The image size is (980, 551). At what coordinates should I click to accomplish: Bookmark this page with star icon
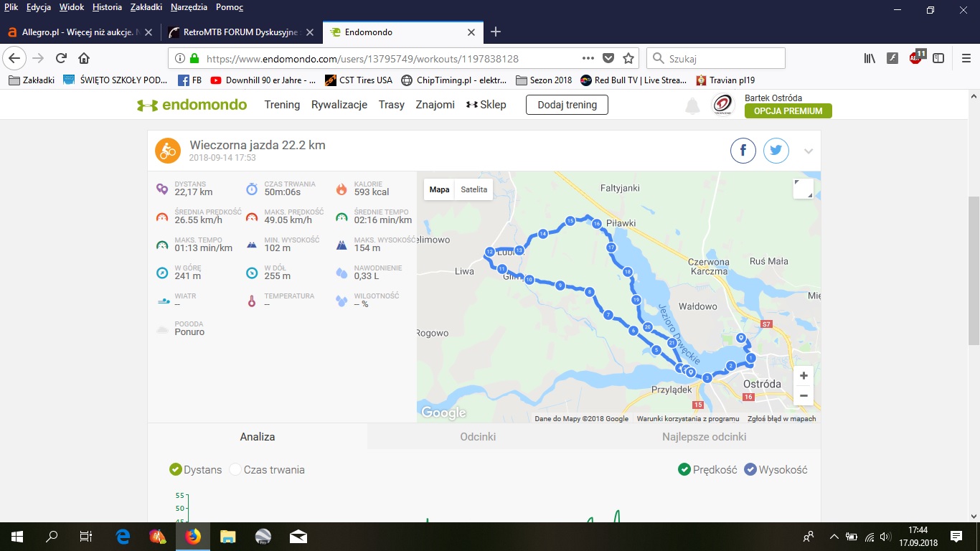pos(628,59)
